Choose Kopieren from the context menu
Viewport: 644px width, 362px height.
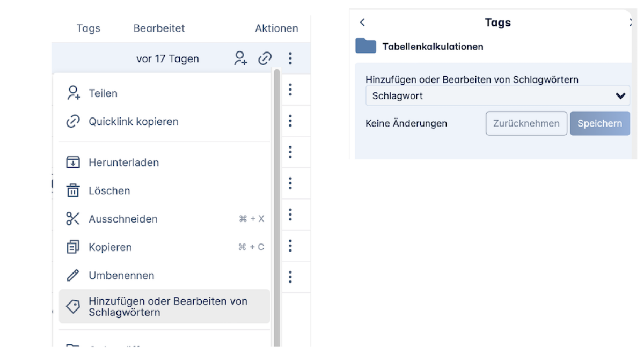tap(110, 247)
